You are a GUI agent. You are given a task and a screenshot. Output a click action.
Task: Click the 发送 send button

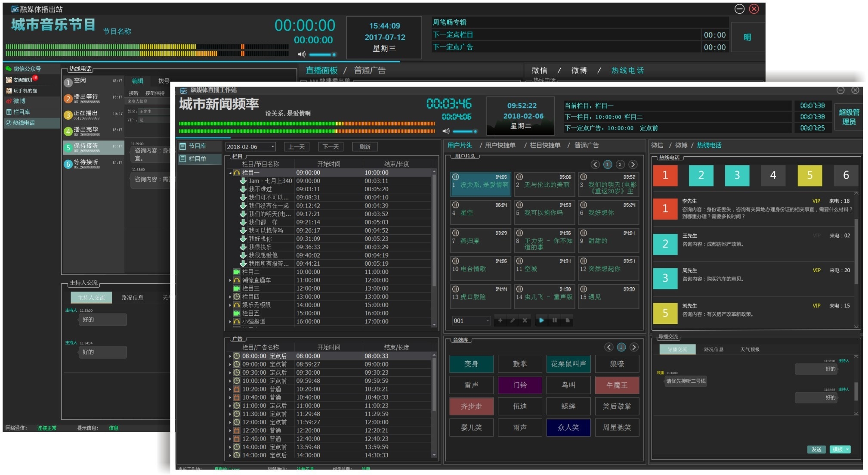coord(816,449)
